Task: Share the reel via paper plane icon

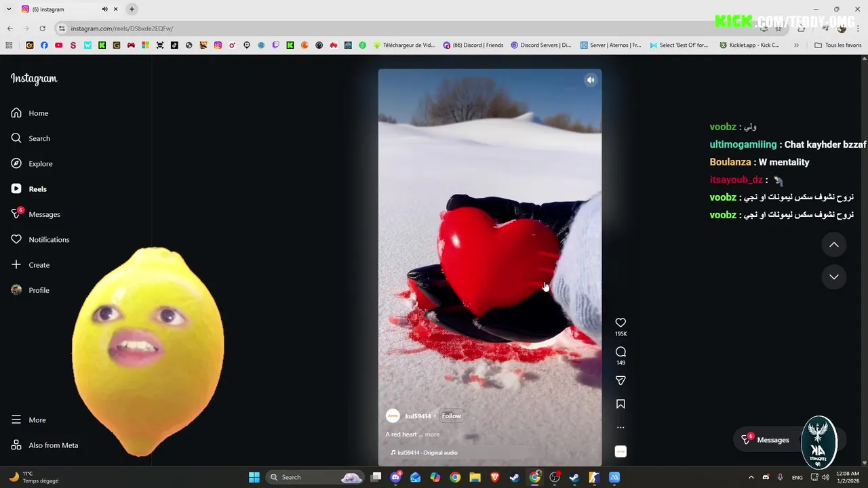Action: point(620,381)
